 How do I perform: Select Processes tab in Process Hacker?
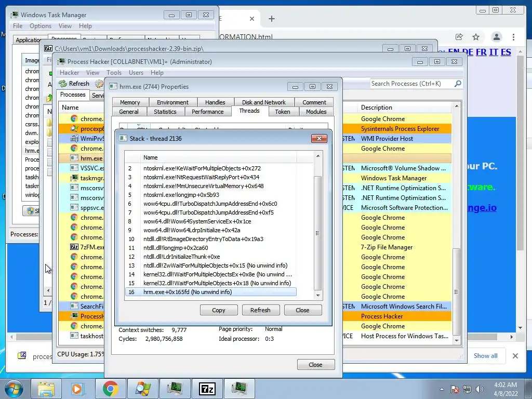click(x=73, y=95)
